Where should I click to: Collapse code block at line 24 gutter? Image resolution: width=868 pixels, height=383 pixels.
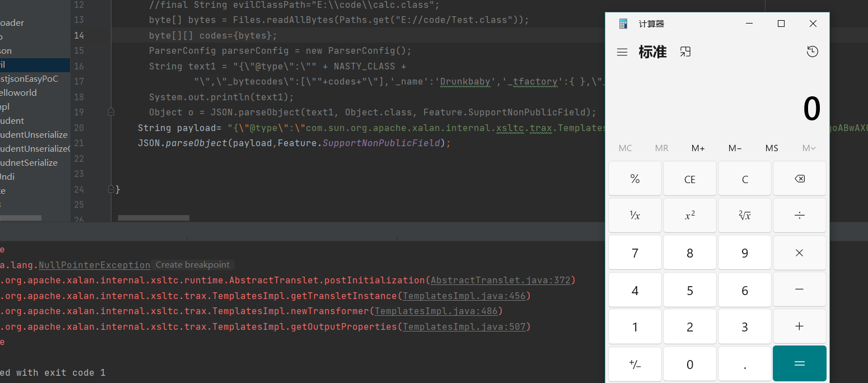click(111, 189)
